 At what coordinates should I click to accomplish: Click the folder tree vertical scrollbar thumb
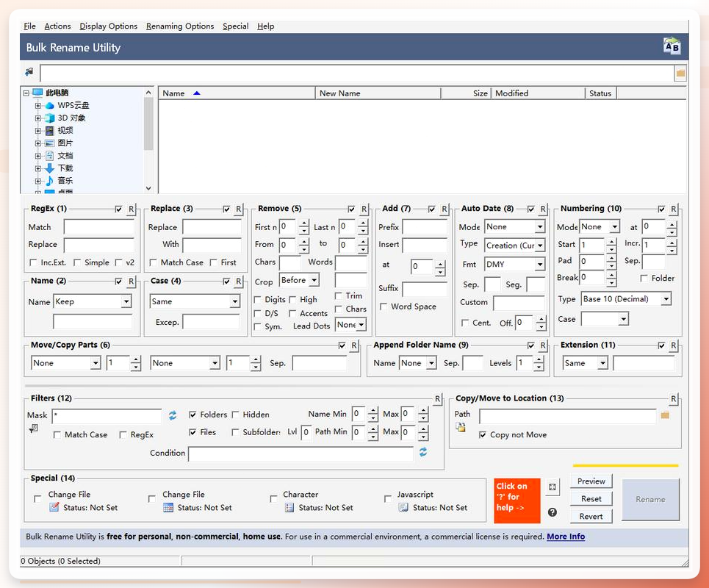tap(148, 124)
